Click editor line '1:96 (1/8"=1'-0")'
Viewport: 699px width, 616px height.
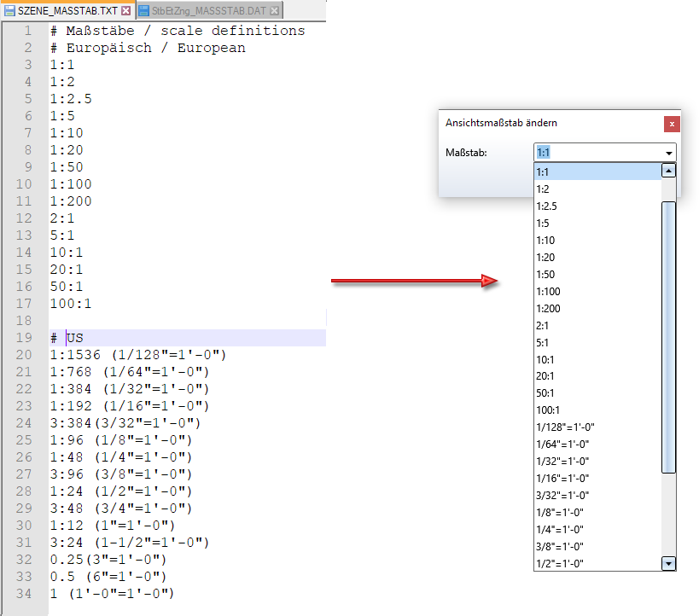[x=121, y=440]
